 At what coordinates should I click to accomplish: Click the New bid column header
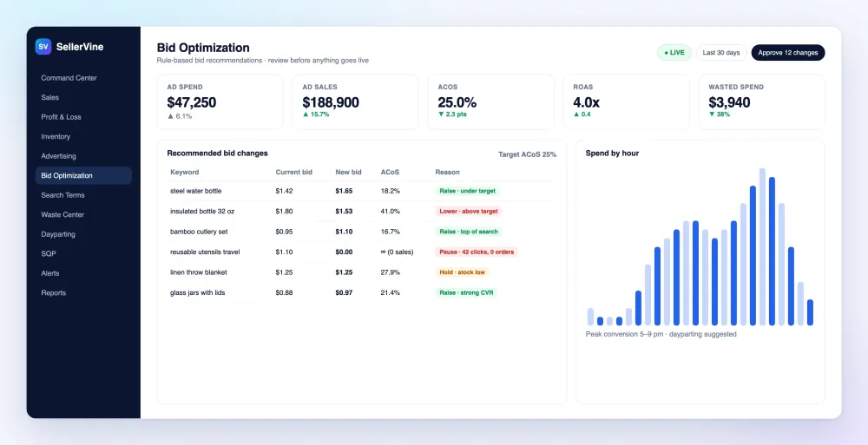tap(348, 172)
